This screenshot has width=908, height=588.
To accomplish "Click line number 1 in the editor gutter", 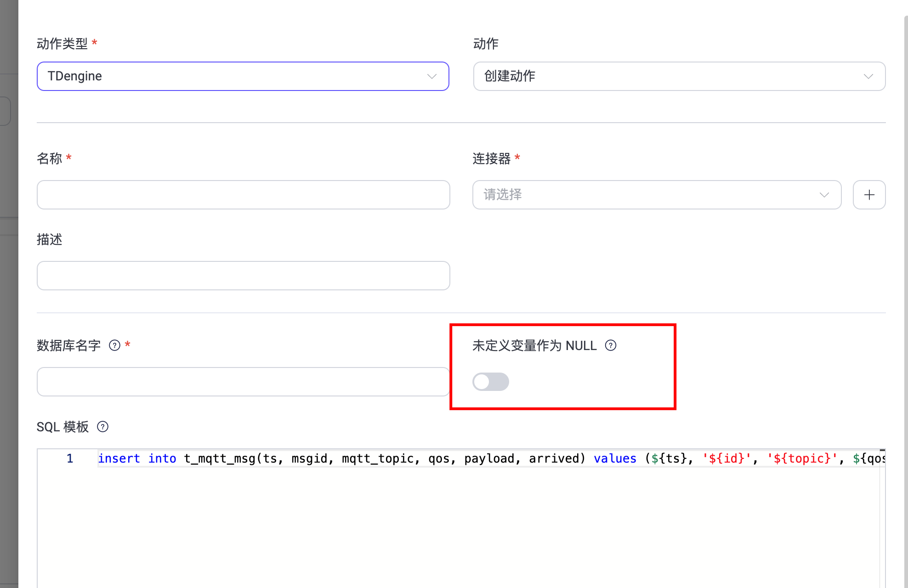I will [70, 458].
